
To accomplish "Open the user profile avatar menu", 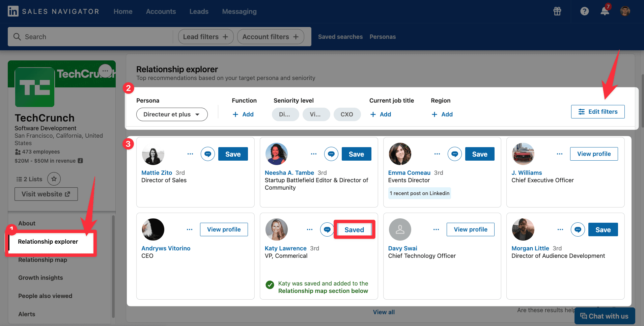I will click(x=625, y=11).
